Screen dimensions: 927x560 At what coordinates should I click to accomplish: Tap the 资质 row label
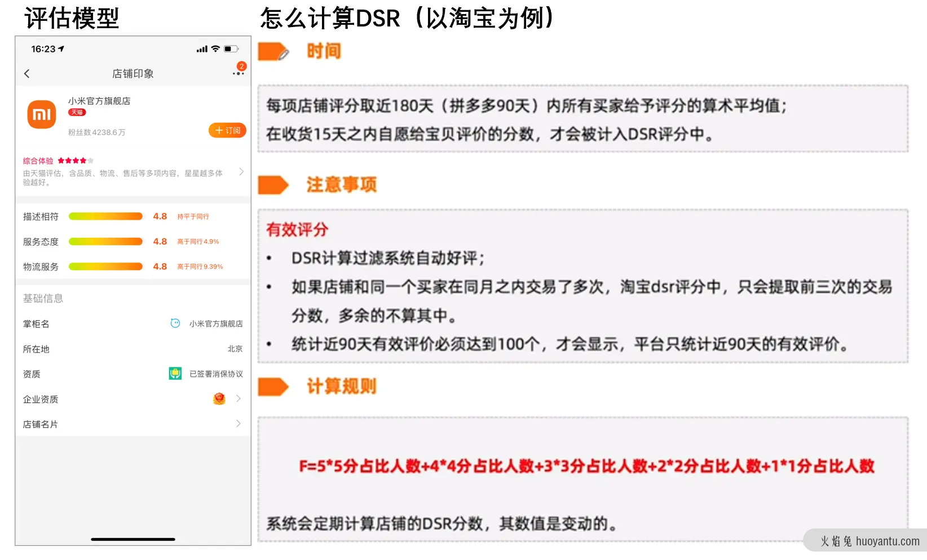click(x=32, y=374)
